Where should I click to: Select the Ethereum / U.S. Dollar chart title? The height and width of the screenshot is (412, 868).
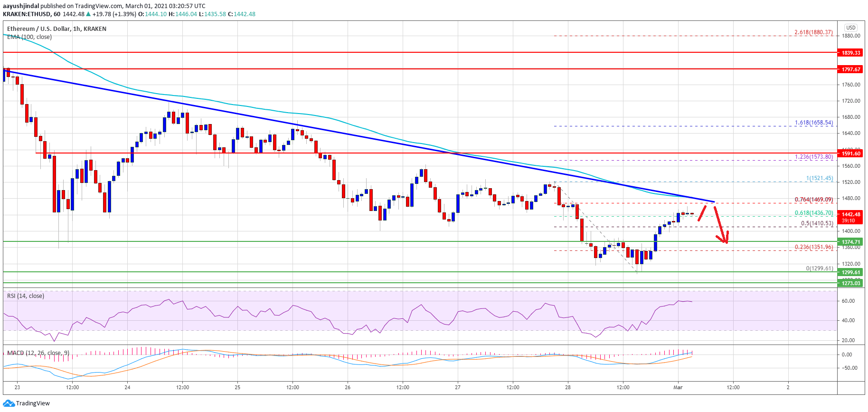click(x=57, y=29)
